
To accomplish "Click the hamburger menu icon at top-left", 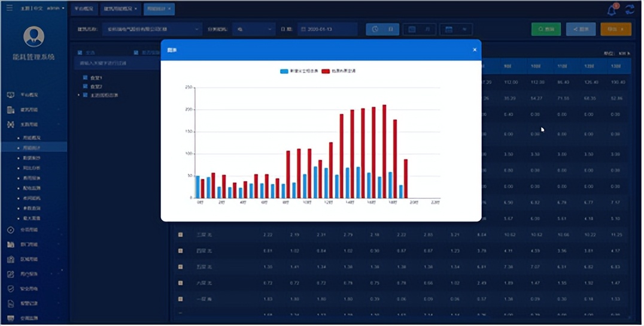I will [x=9, y=8].
